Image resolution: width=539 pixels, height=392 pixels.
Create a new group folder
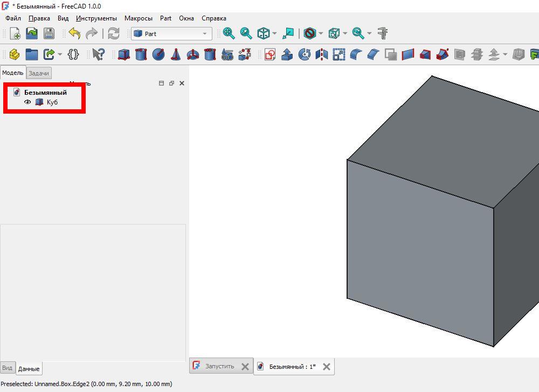pyautogui.click(x=32, y=54)
